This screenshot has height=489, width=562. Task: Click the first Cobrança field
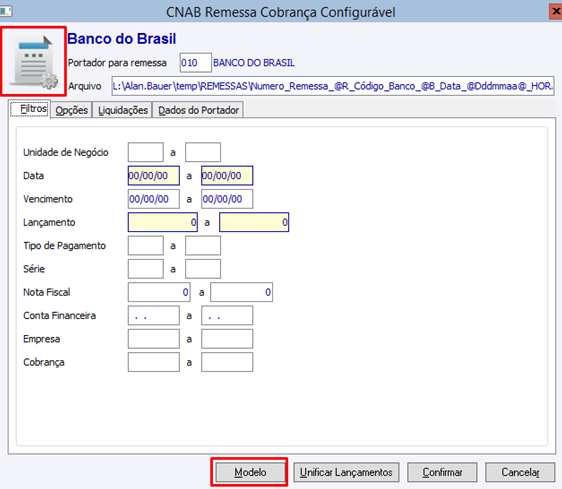point(154,362)
